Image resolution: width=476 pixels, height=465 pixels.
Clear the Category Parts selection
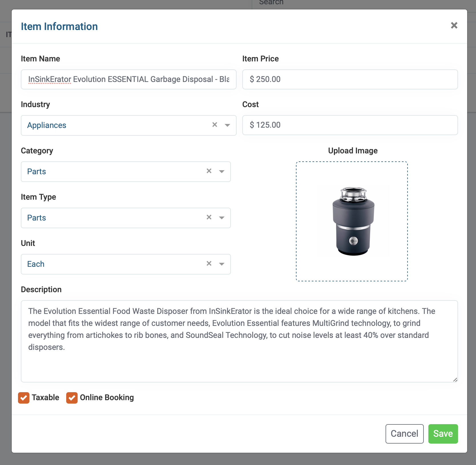pyautogui.click(x=209, y=171)
